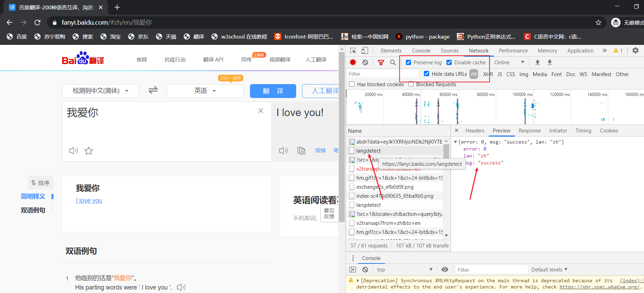Viewport: 644px width, 293px height.
Task: Bookmark this page with star icon
Action: pos(598,23)
